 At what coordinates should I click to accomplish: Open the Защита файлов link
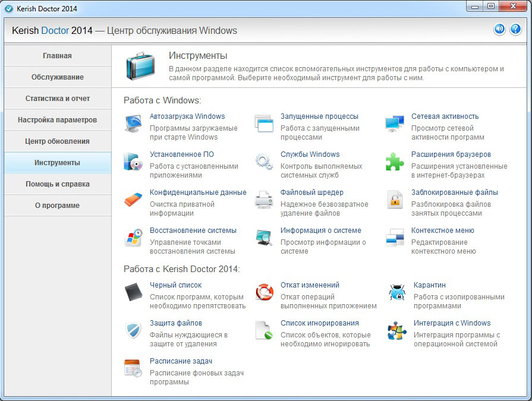[176, 323]
